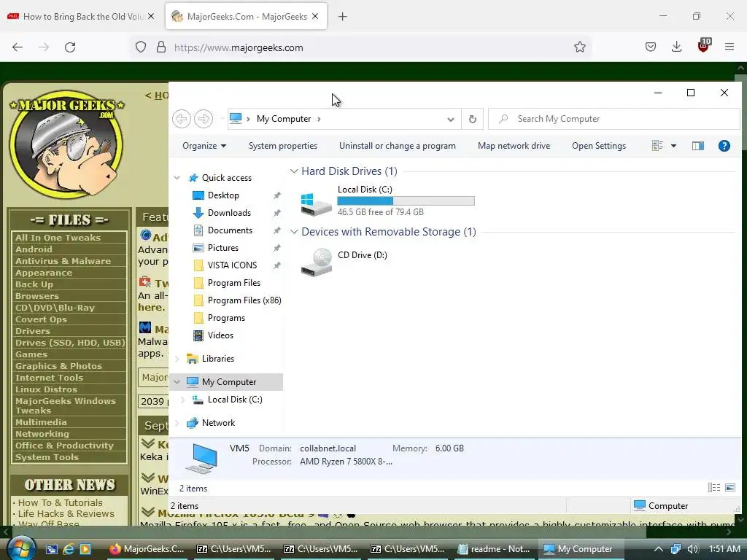
Task: Expand the Network tree node
Action: (177, 423)
